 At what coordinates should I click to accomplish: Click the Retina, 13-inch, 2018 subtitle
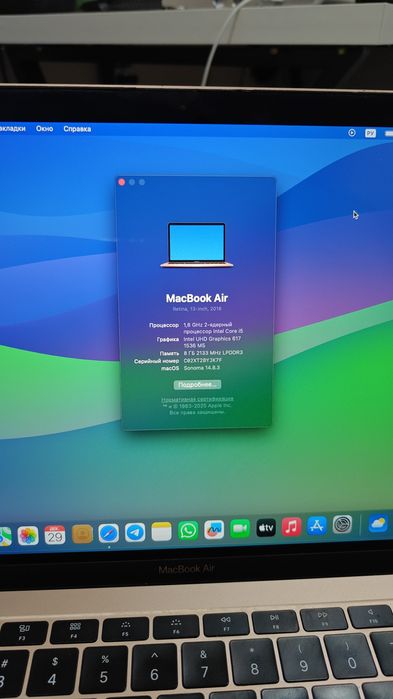(x=197, y=309)
